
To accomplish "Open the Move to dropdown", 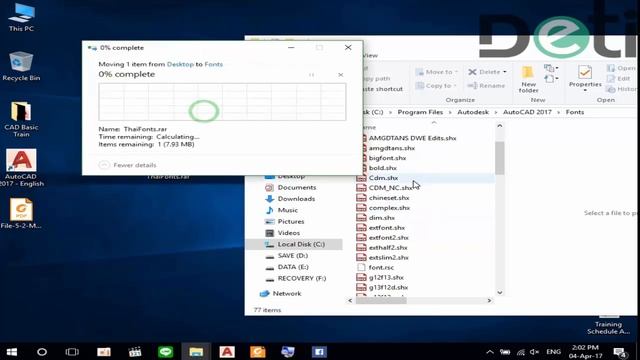I will [437, 72].
